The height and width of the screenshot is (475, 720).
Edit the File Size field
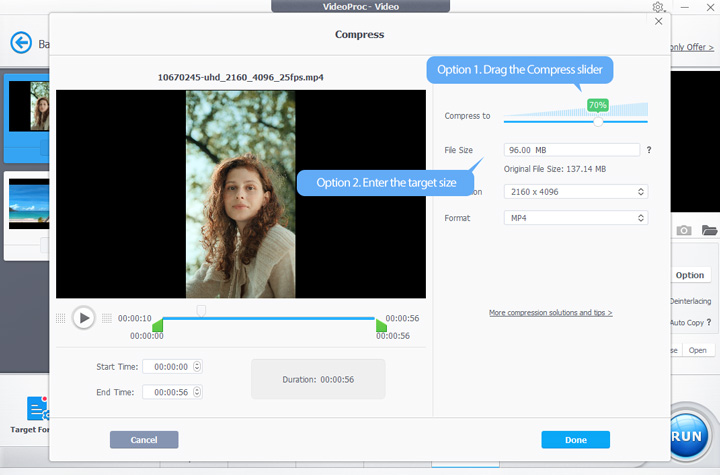coord(572,150)
